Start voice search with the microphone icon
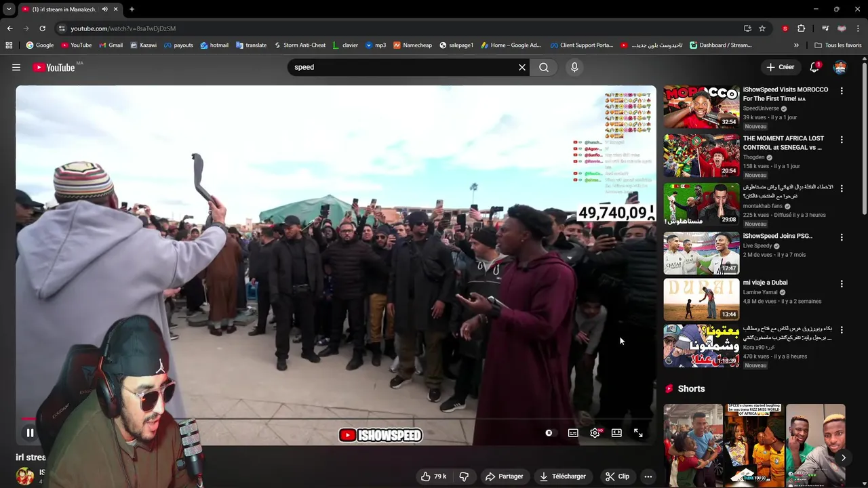Screen dimensions: 868x488 point(574,67)
